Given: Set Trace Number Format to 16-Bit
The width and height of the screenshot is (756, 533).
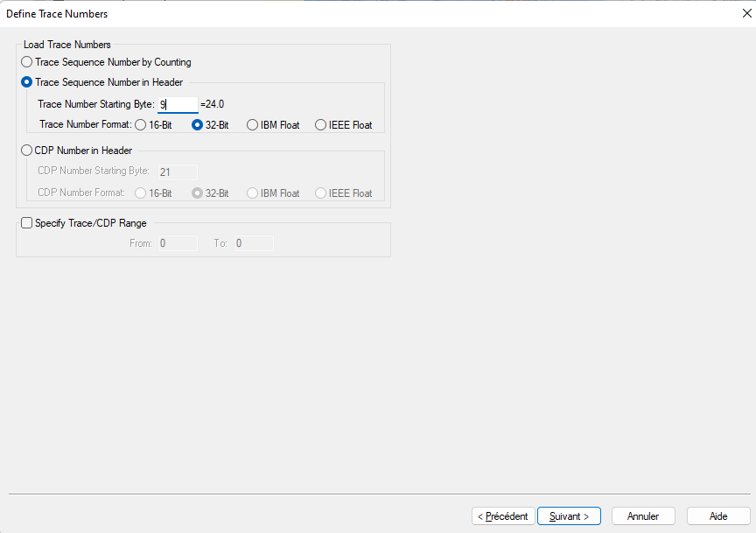Looking at the screenshot, I should (x=141, y=125).
